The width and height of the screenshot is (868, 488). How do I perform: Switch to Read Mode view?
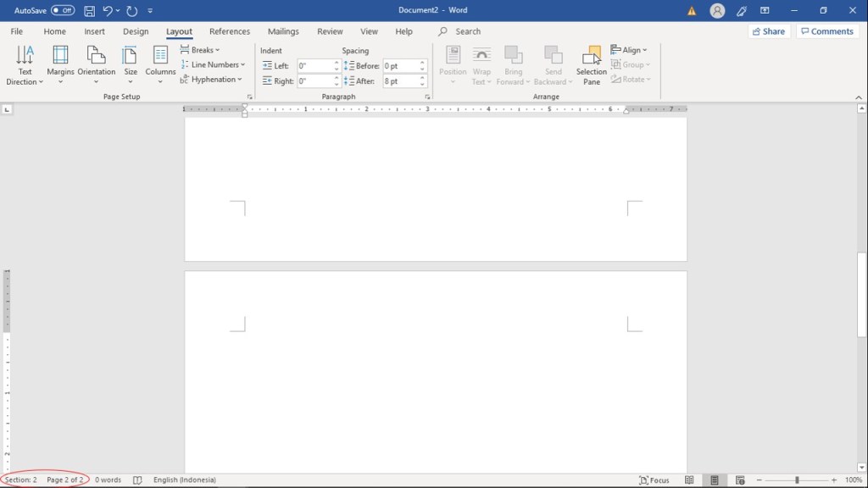[x=689, y=480]
